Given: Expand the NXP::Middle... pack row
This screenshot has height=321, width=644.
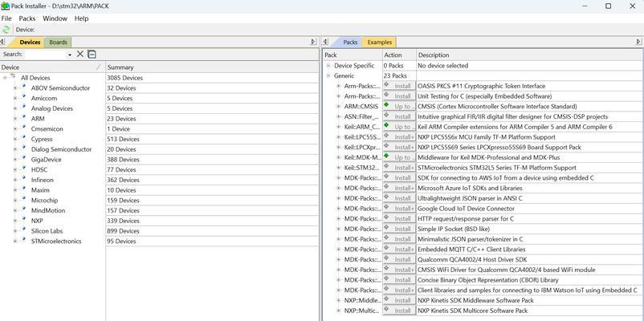Looking at the screenshot, I should click(x=338, y=300).
